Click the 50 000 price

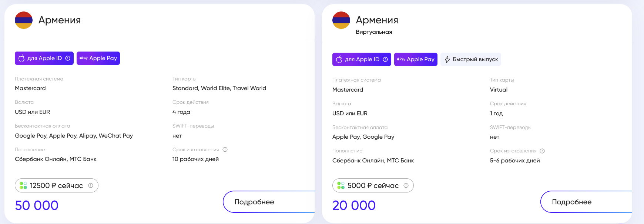(37, 205)
